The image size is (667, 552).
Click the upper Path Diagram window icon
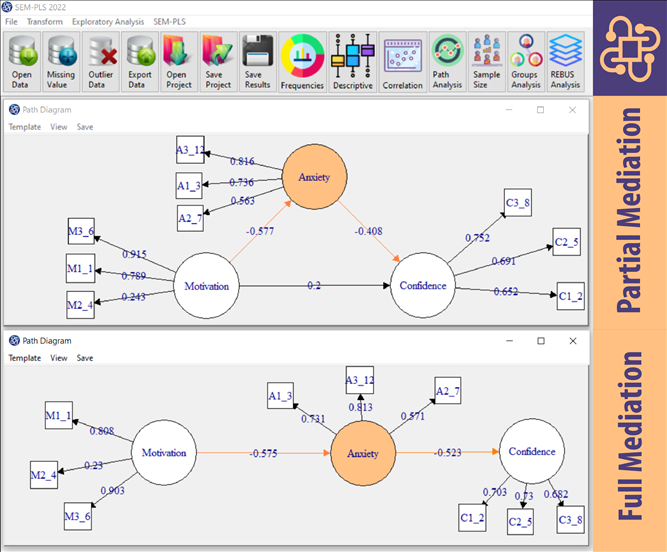coord(14,110)
